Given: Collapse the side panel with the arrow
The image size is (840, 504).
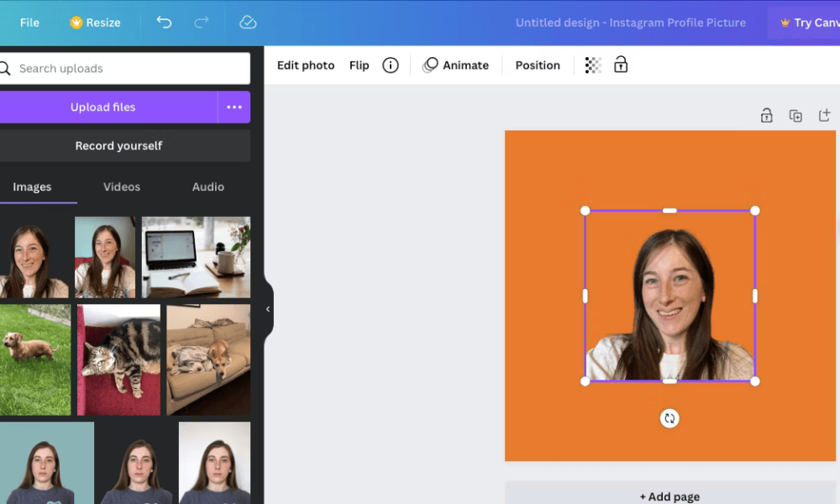Looking at the screenshot, I should point(268,309).
